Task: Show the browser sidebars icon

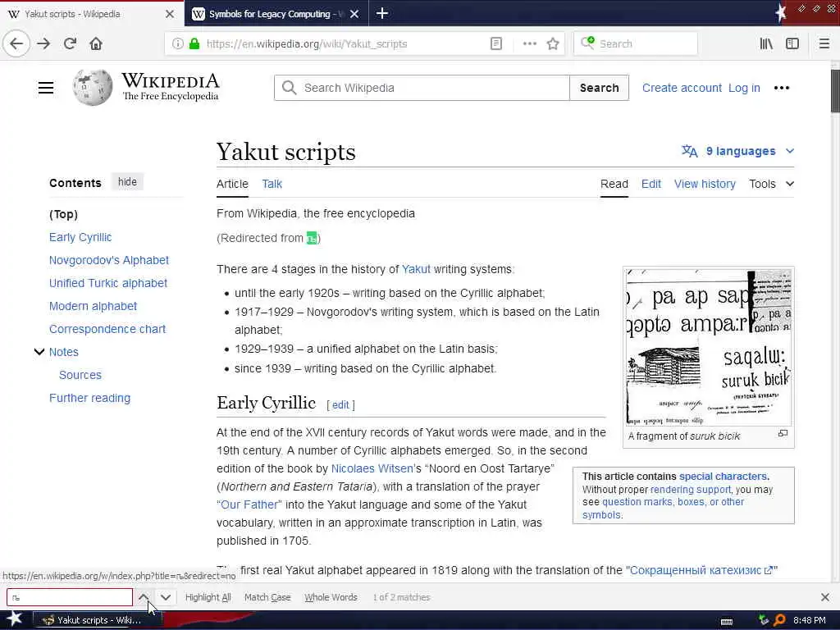Action: pyautogui.click(x=792, y=44)
